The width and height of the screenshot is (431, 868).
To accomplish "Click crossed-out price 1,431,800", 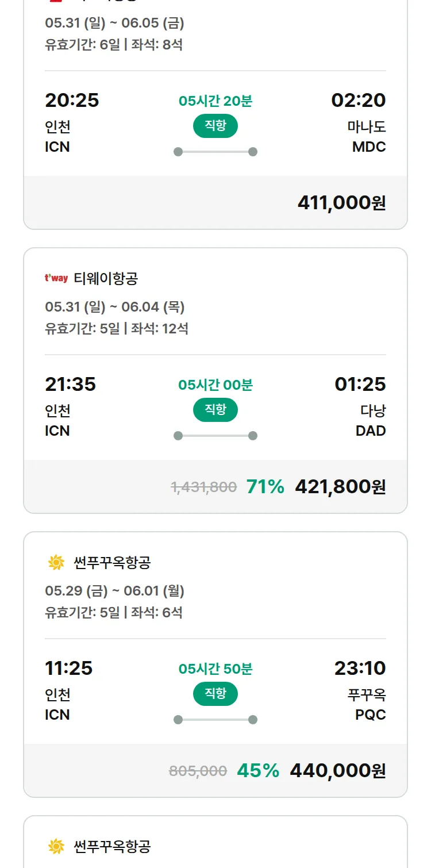I will [x=204, y=487].
